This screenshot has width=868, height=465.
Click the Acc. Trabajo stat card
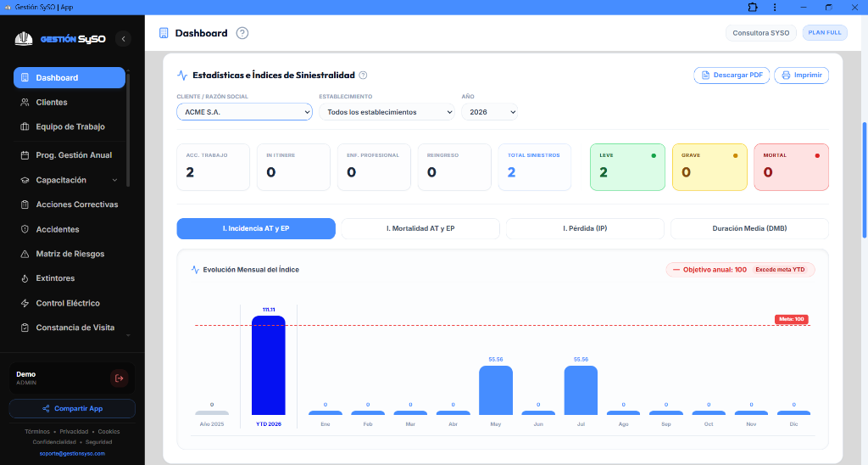213,167
